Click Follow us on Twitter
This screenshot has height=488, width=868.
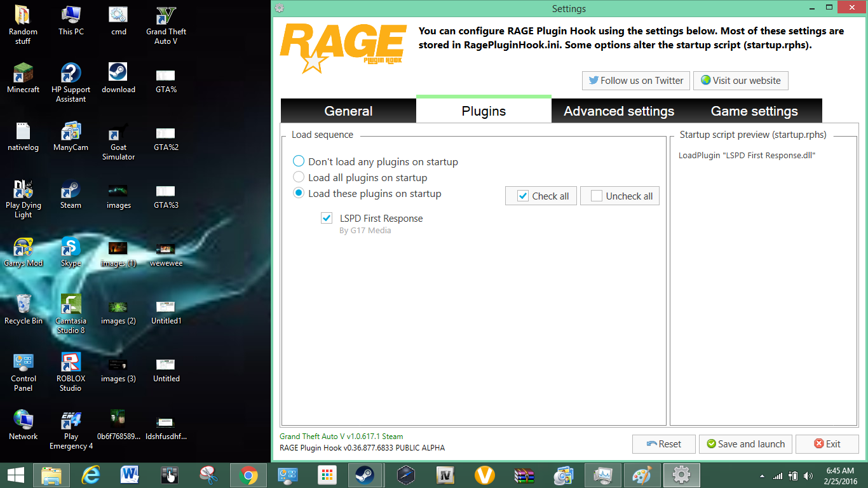coord(636,81)
